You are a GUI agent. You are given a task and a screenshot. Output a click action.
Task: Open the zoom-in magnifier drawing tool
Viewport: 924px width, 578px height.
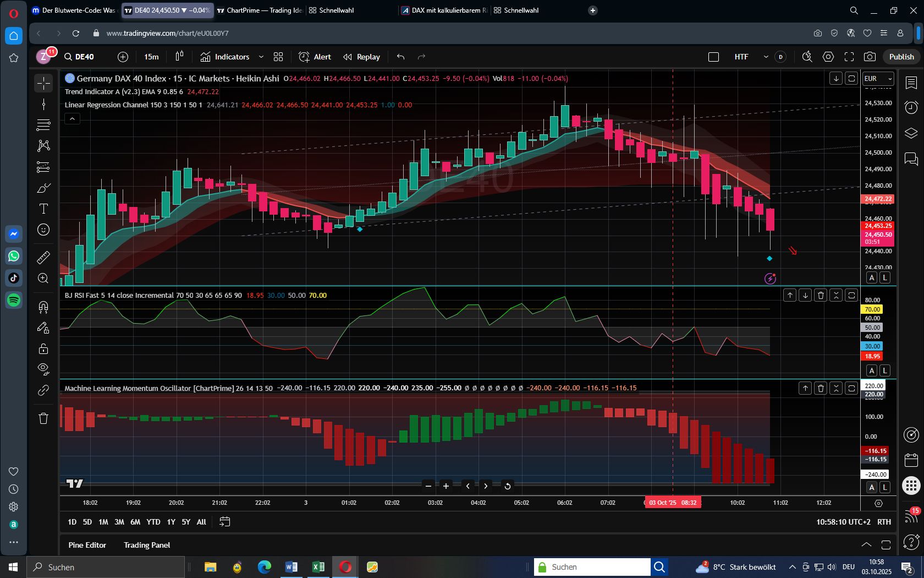pos(43,278)
